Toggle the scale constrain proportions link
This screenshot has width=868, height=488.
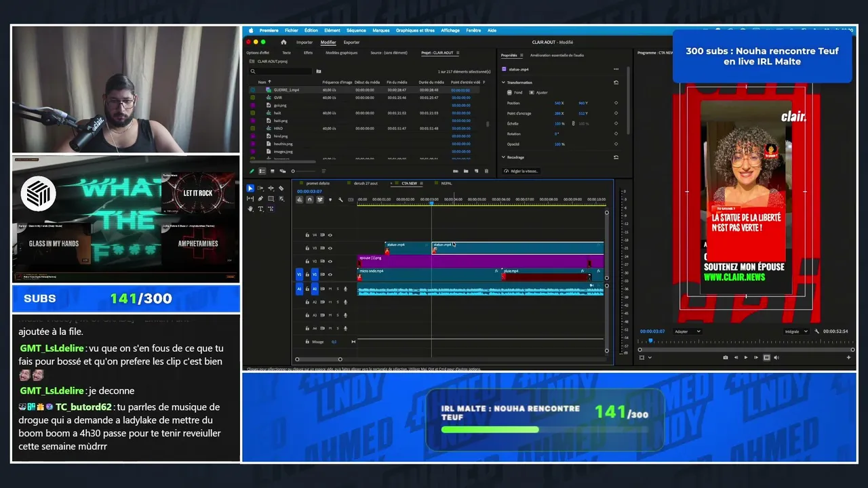(x=573, y=123)
